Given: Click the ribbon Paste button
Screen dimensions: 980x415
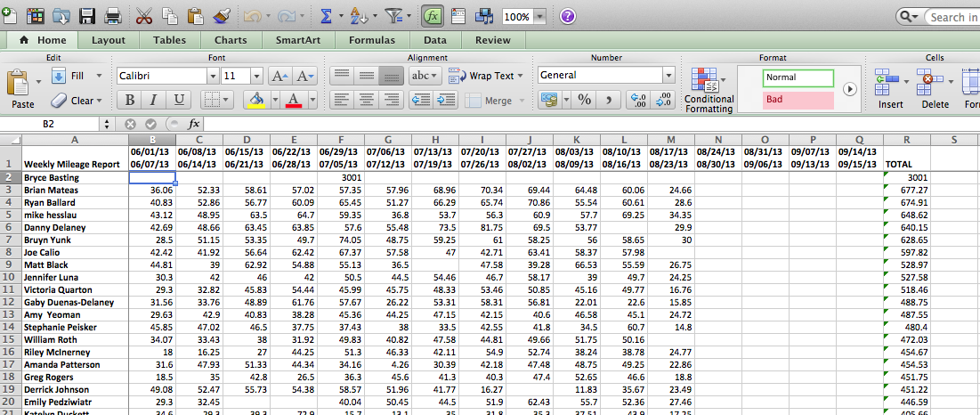Looking at the screenshot, I should 22,89.
